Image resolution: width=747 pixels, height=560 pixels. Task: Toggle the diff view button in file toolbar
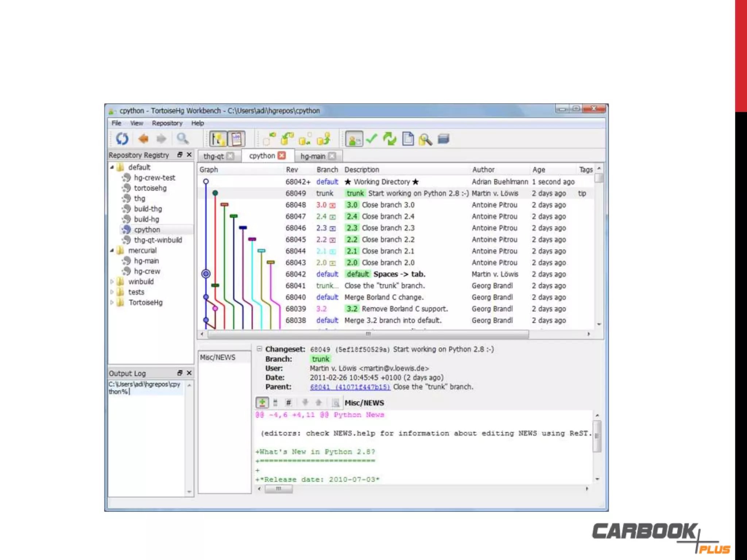[262, 402]
